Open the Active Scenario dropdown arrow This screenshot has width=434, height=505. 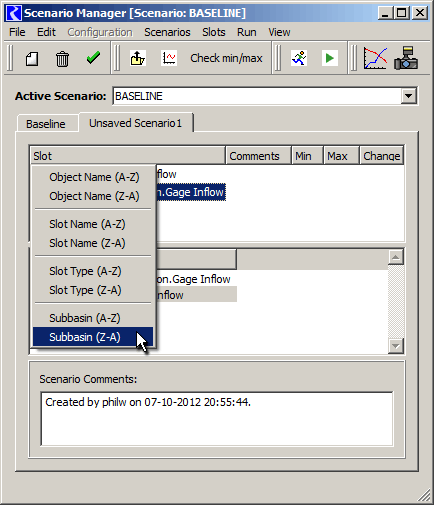(x=408, y=96)
